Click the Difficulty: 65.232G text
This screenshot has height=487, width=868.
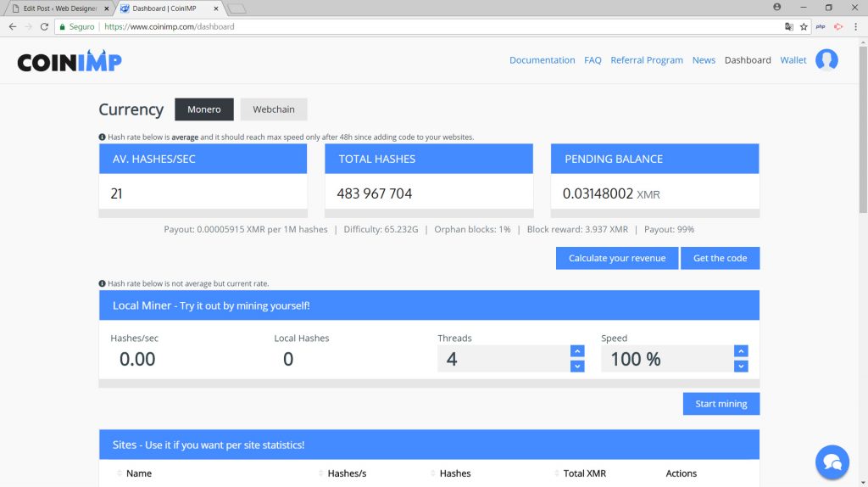point(381,229)
